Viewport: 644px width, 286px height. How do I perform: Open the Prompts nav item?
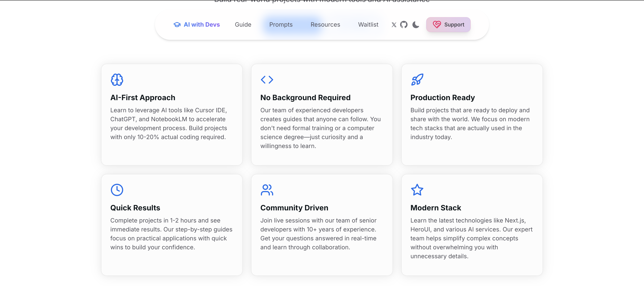281,24
